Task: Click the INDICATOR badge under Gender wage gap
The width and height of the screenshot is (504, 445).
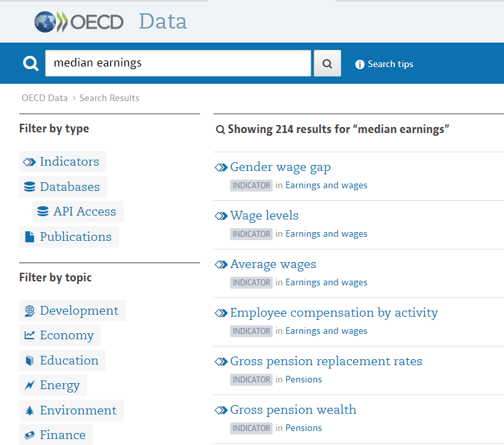Action: [251, 186]
